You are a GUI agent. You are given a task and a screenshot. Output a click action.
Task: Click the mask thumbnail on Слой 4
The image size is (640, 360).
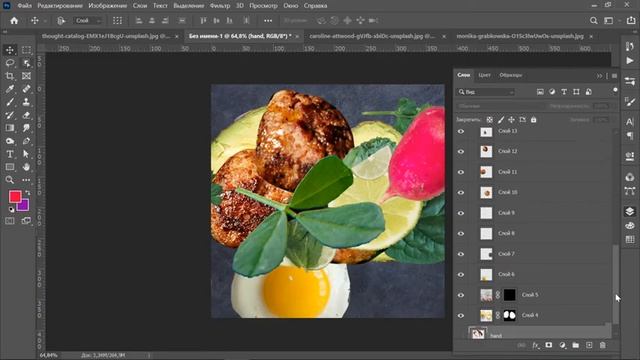509,315
